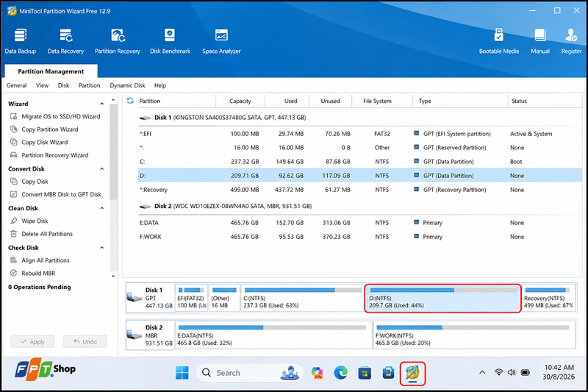The width and height of the screenshot is (588, 392).
Task: Click the taskbar Search box
Action: coord(249,373)
